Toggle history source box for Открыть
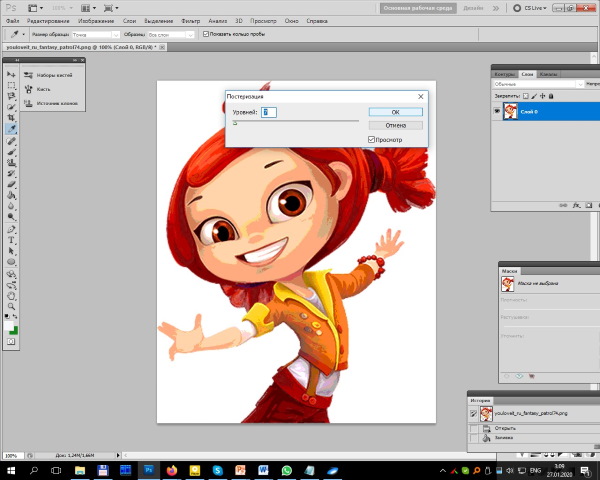The height and width of the screenshot is (480, 600). [473, 428]
